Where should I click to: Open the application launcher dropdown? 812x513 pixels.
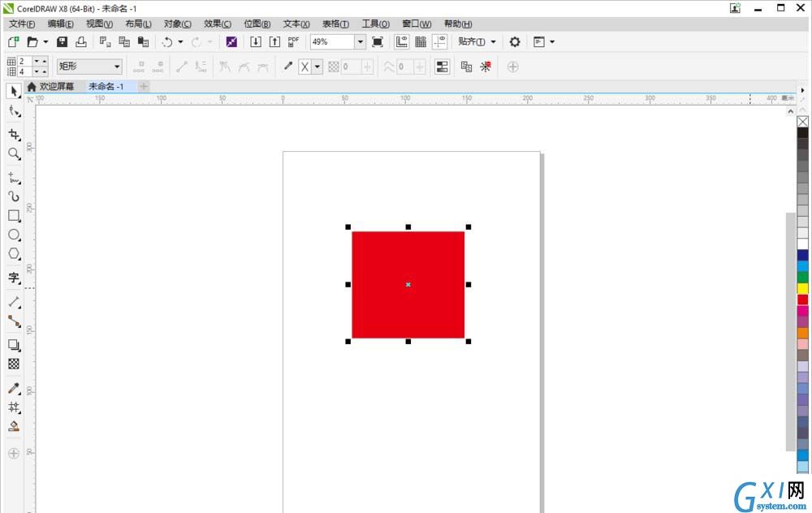coord(552,42)
